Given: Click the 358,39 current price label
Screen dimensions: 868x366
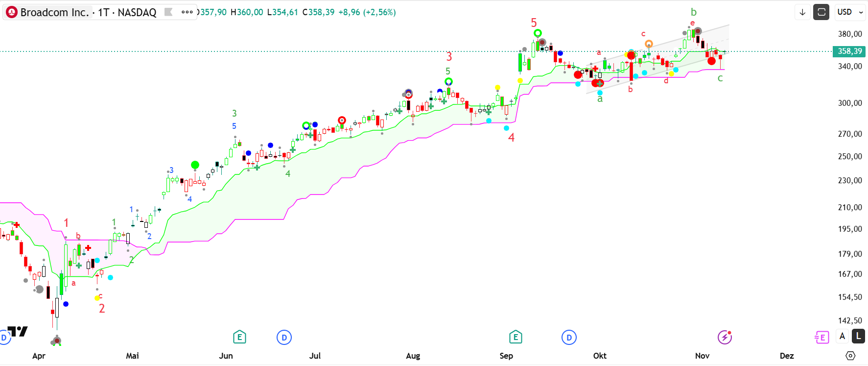Looking at the screenshot, I should [x=849, y=51].
